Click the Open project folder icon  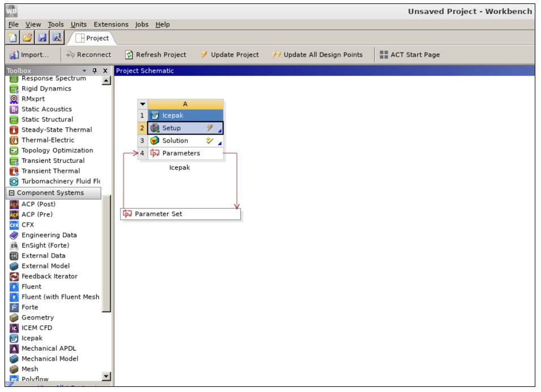point(27,37)
